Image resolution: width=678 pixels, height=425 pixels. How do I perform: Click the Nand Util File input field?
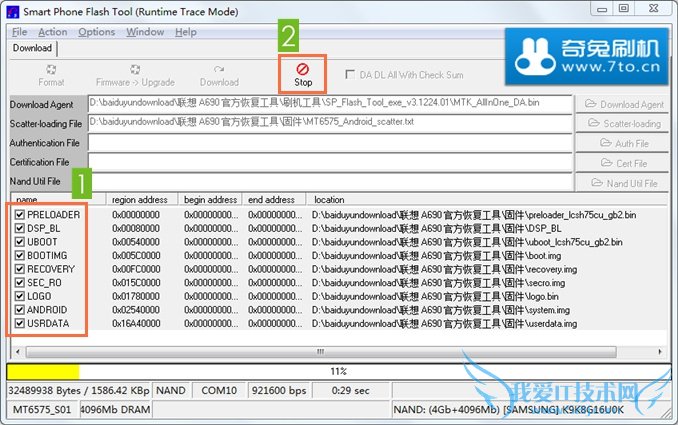click(x=330, y=182)
